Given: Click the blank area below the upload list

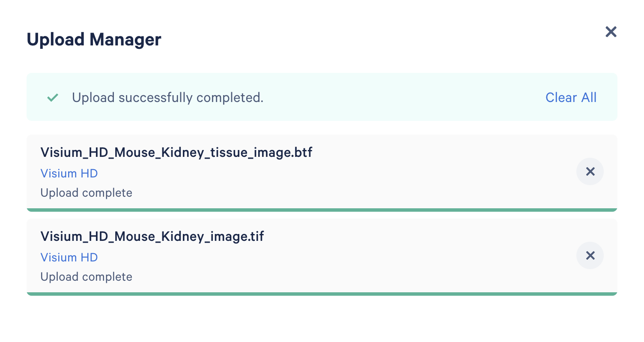Looking at the screenshot, I should [x=322, y=319].
